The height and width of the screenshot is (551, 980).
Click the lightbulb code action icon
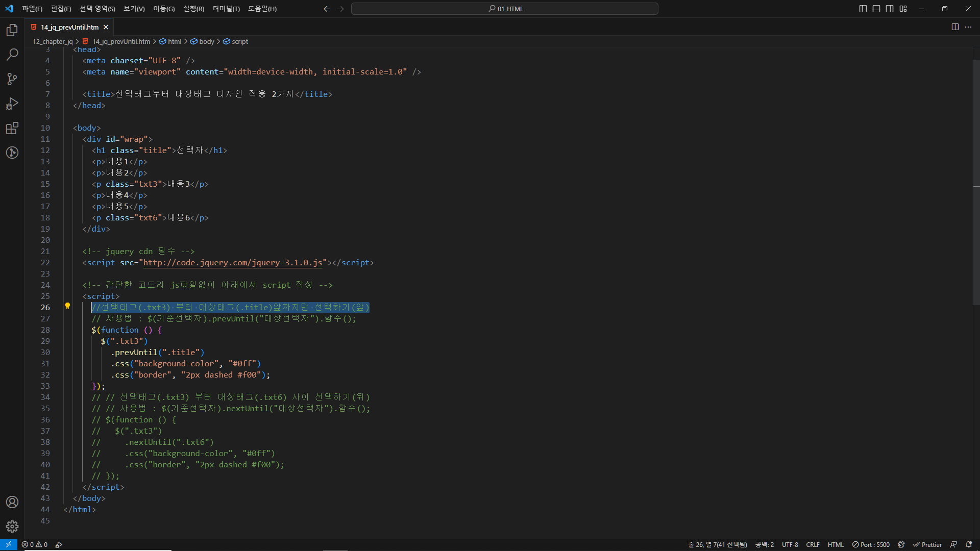point(67,306)
